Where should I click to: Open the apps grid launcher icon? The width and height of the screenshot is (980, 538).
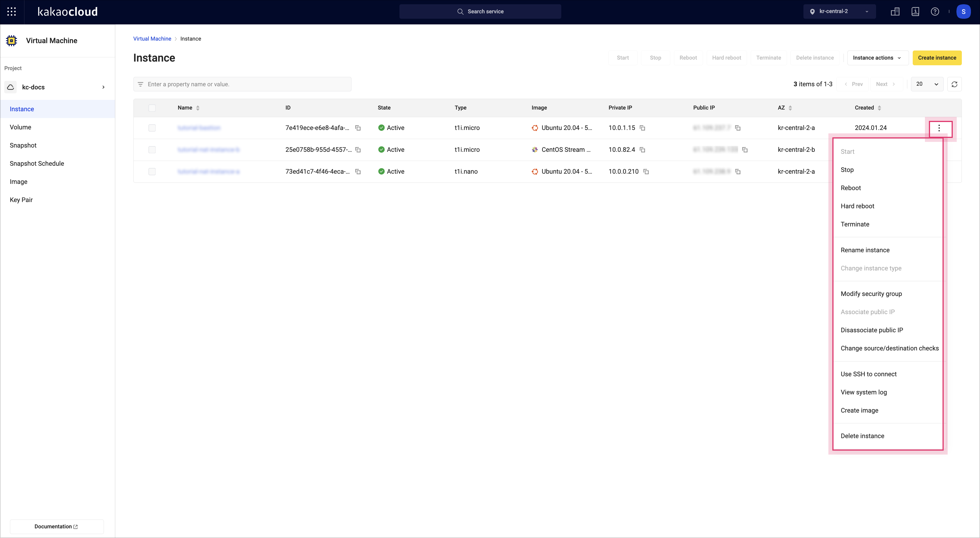[11, 12]
